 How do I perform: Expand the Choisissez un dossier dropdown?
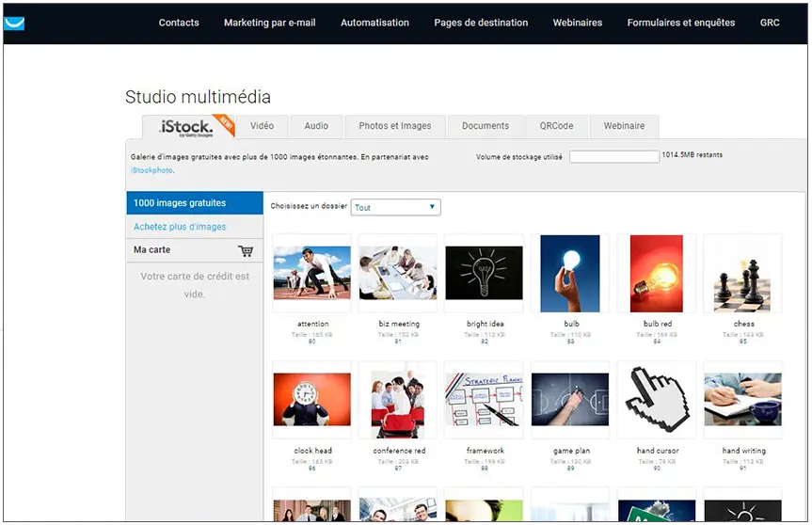tap(395, 208)
